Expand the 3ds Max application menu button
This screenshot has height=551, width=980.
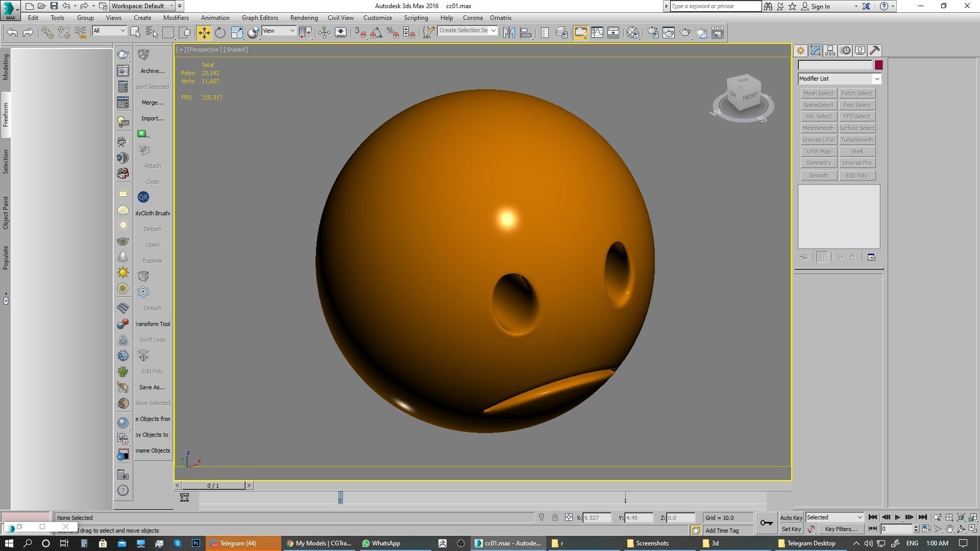point(10,10)
